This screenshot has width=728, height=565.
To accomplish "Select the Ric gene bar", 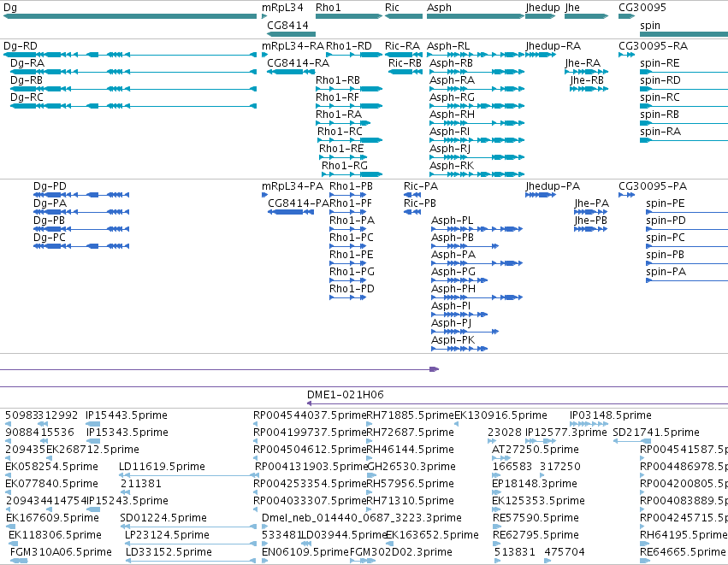I will [x=404, y=16].
